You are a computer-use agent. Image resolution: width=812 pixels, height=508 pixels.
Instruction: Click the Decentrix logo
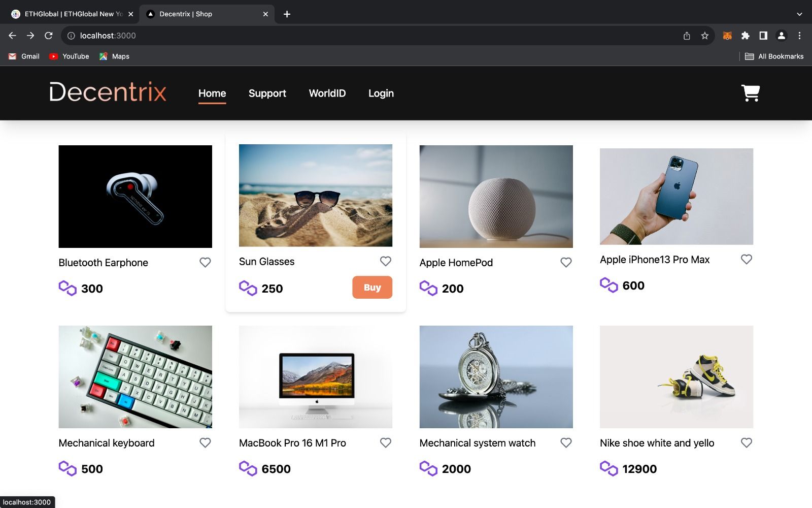pos(108,92)
